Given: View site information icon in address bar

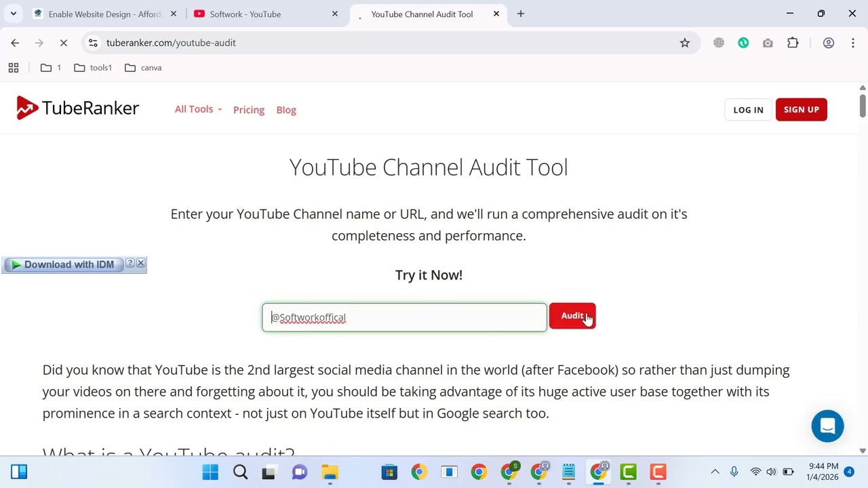Looking at the screenshot, I should click(94, 43).
